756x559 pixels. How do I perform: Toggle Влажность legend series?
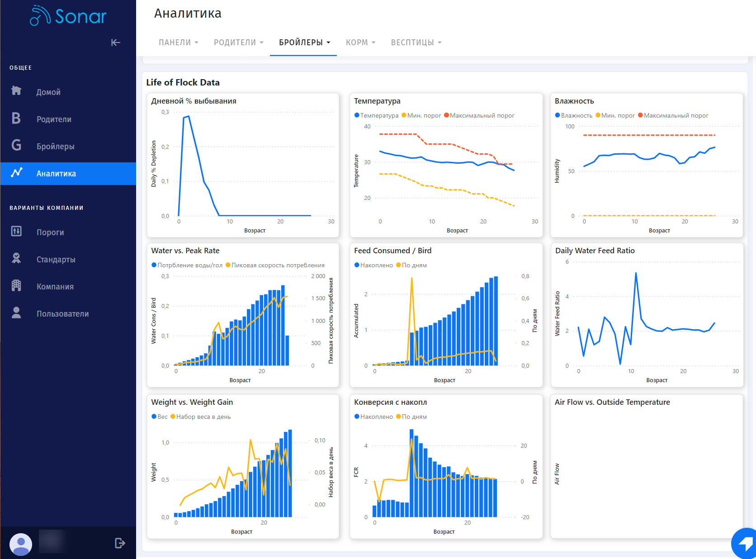(x=574, y=115)
